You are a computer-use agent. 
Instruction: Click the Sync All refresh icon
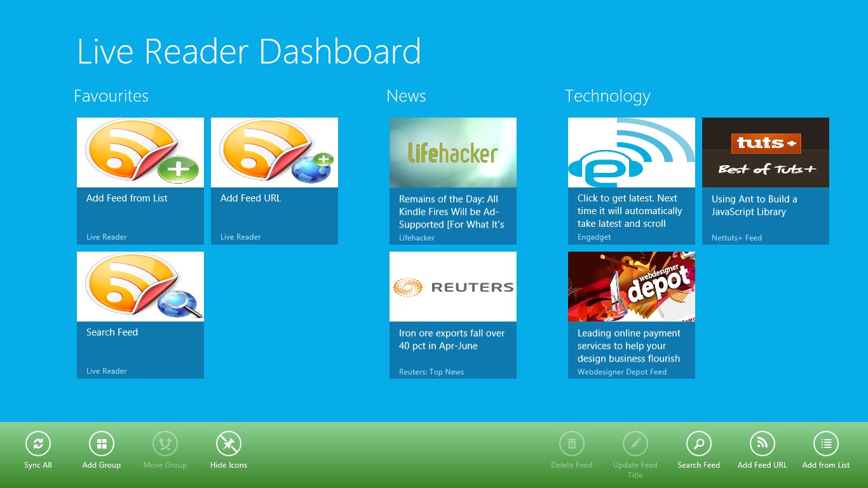[x=38, y=444]
